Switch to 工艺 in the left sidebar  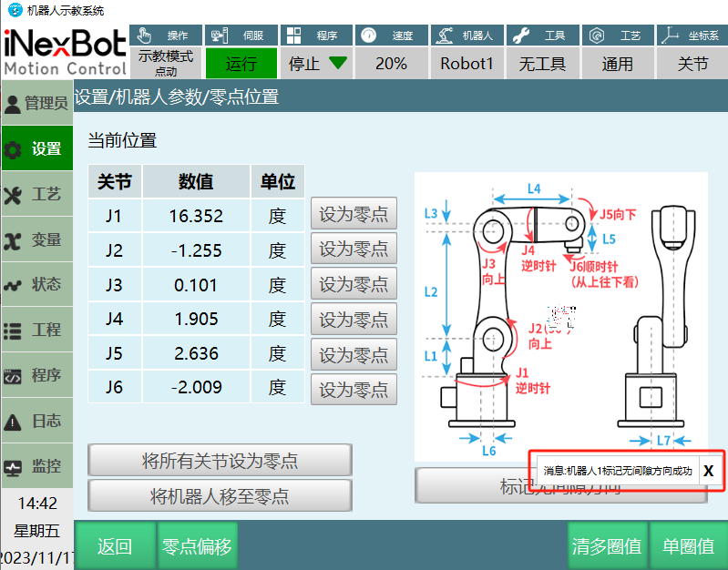tap(36, 195)
